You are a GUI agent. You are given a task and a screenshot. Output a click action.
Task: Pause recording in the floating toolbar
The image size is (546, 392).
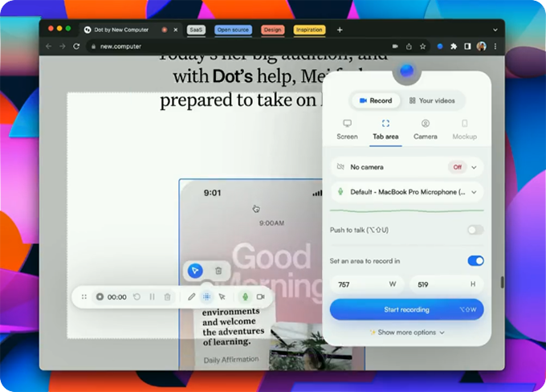pyautogui.click(x=153, y=297)
